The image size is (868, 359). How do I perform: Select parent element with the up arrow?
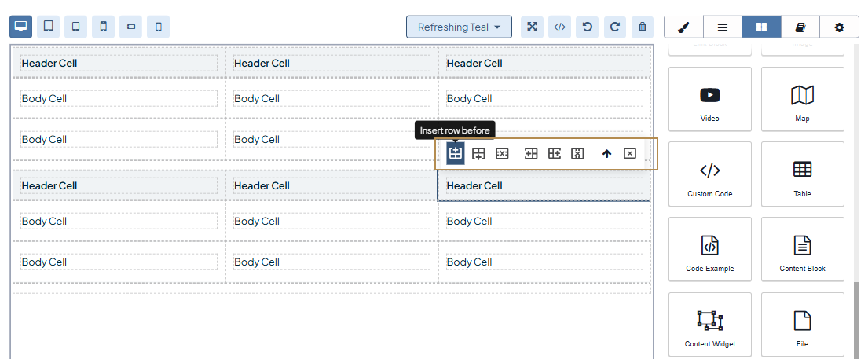tap(606, 153)
